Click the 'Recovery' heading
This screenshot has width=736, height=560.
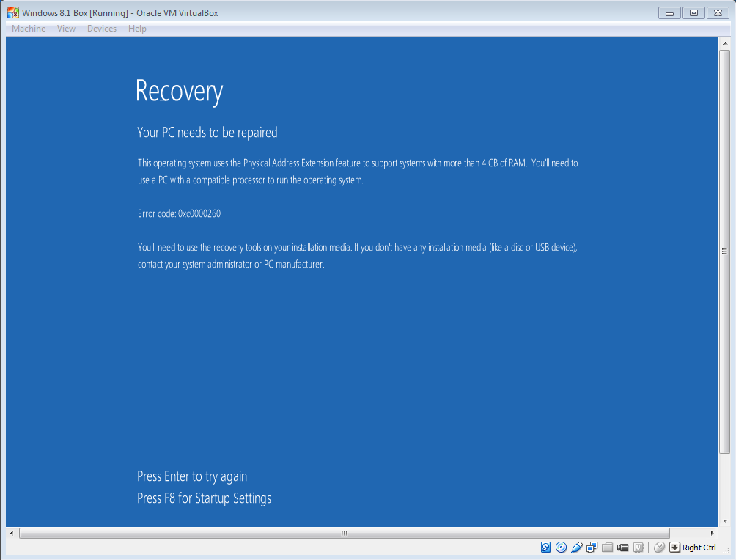click(x=180, y=92)
